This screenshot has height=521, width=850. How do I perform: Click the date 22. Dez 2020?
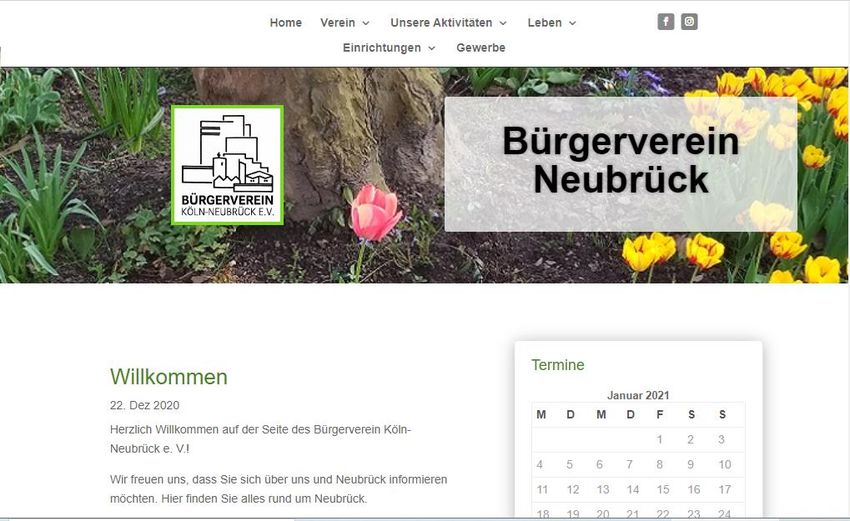[x=145, y=405]
